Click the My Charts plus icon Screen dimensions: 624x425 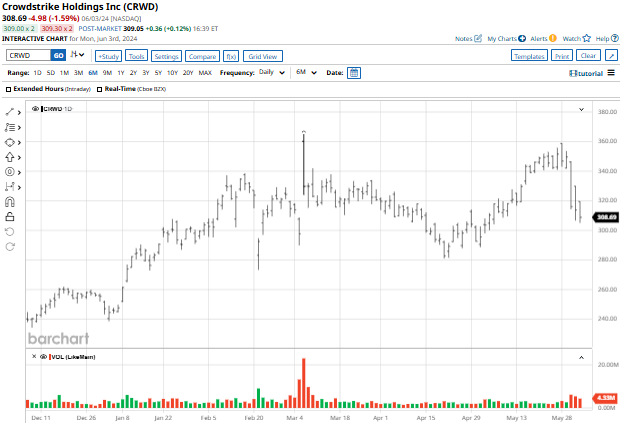[522, 39]
